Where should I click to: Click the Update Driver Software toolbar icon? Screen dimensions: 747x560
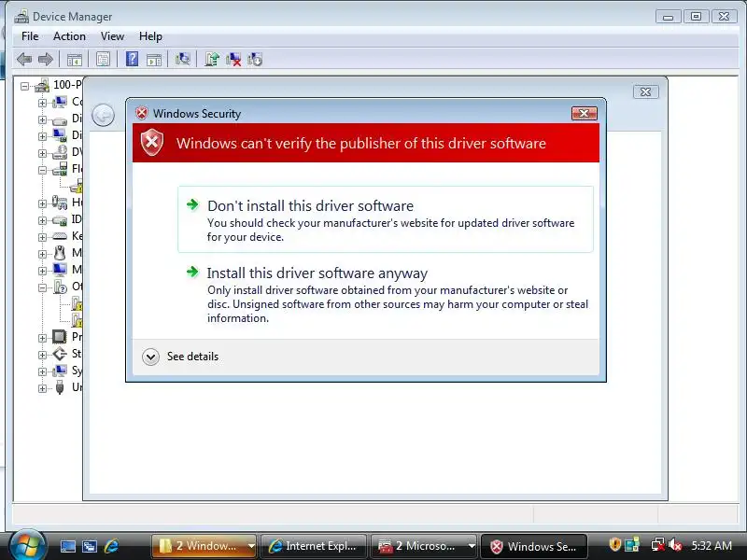tap(212, 59)
